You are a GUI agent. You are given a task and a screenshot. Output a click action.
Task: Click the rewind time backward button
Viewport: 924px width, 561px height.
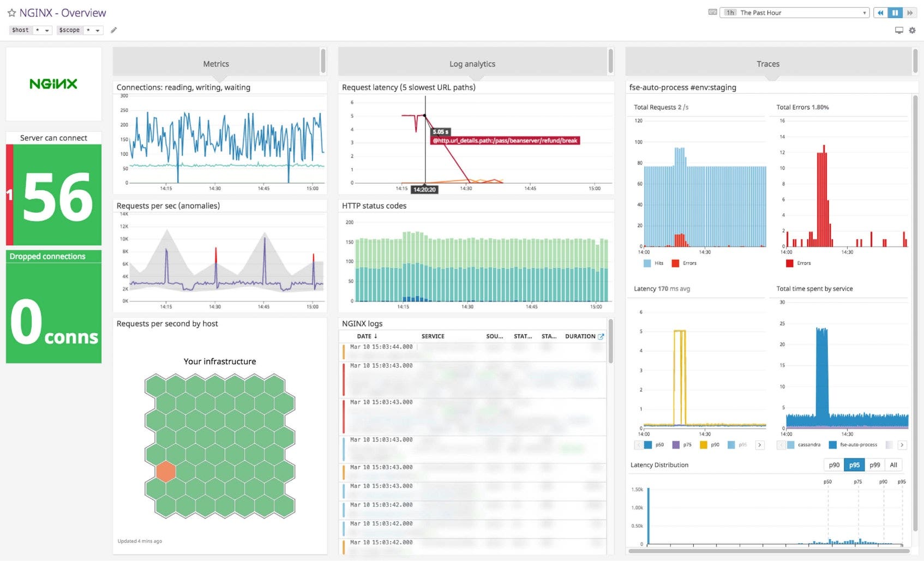[880, 12]
